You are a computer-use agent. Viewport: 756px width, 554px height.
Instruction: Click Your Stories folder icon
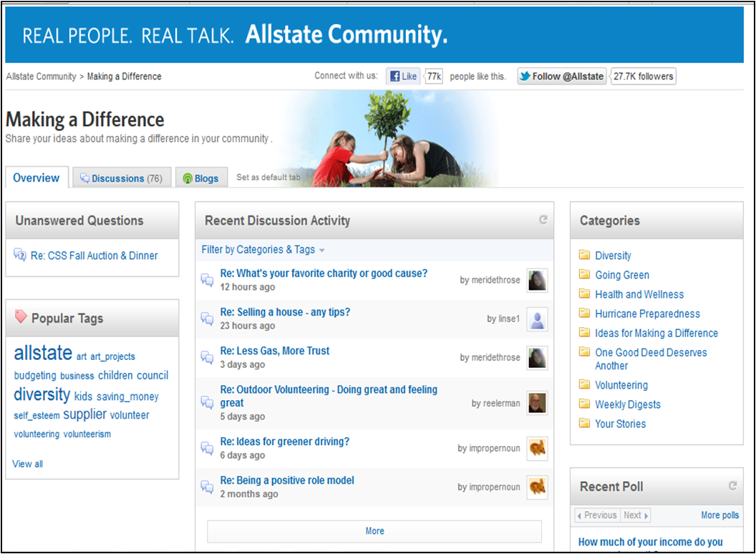(x=584, y=423)
